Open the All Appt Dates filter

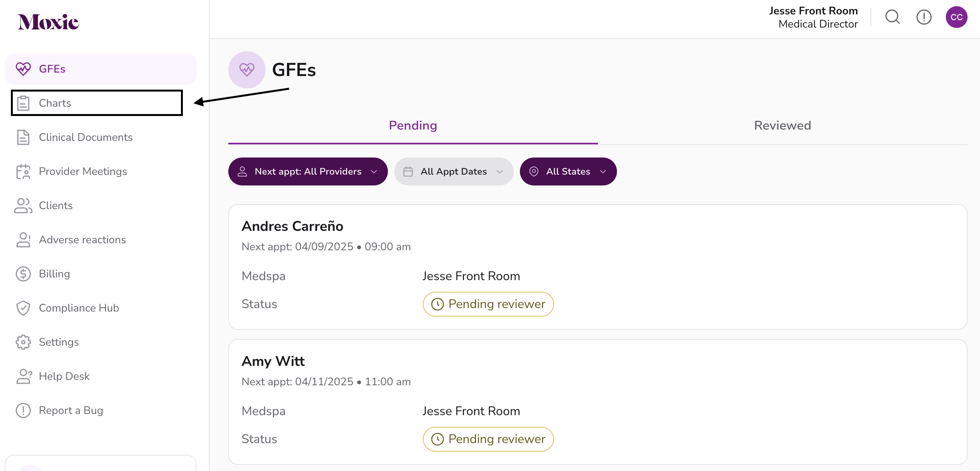click(453, 171)
